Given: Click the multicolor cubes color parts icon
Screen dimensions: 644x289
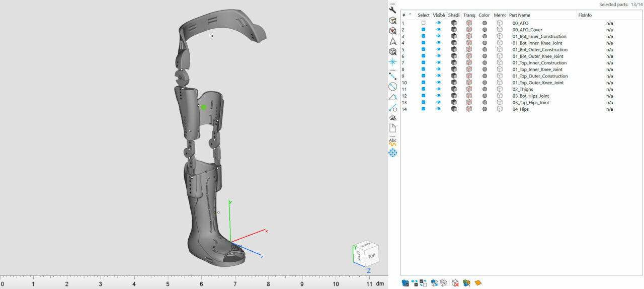Looking at the screenshot, I should pos(466,283).
